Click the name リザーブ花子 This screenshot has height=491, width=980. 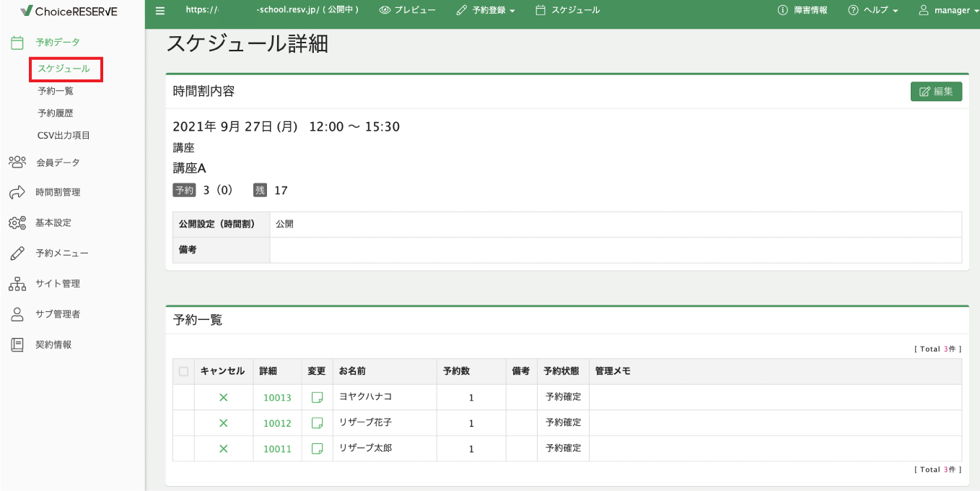click(365, 422)
